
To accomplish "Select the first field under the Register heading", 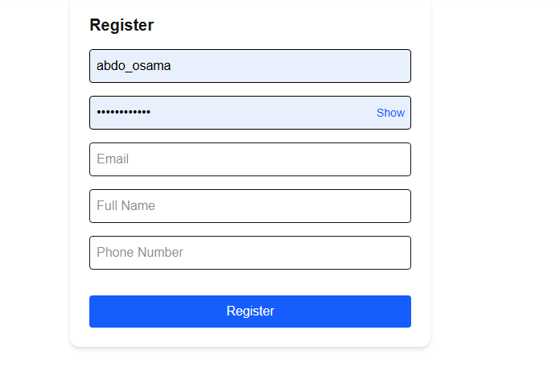I will pos(250,66).
